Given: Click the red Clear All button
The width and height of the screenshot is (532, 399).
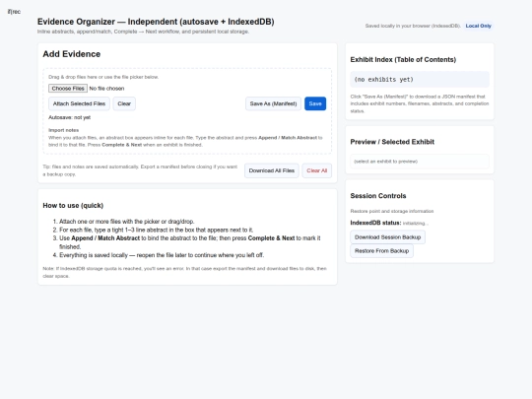Looking at the screenshot, I should click(317, 170).
